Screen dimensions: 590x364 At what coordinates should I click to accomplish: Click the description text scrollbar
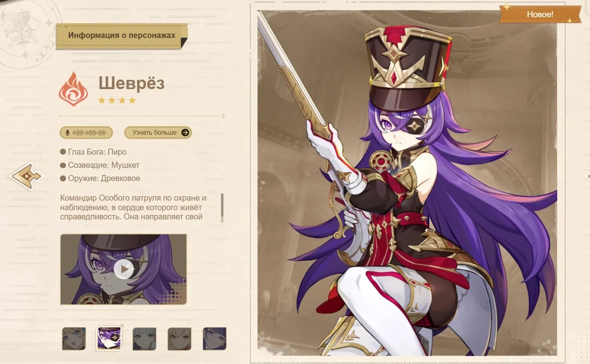pos(222,208)
